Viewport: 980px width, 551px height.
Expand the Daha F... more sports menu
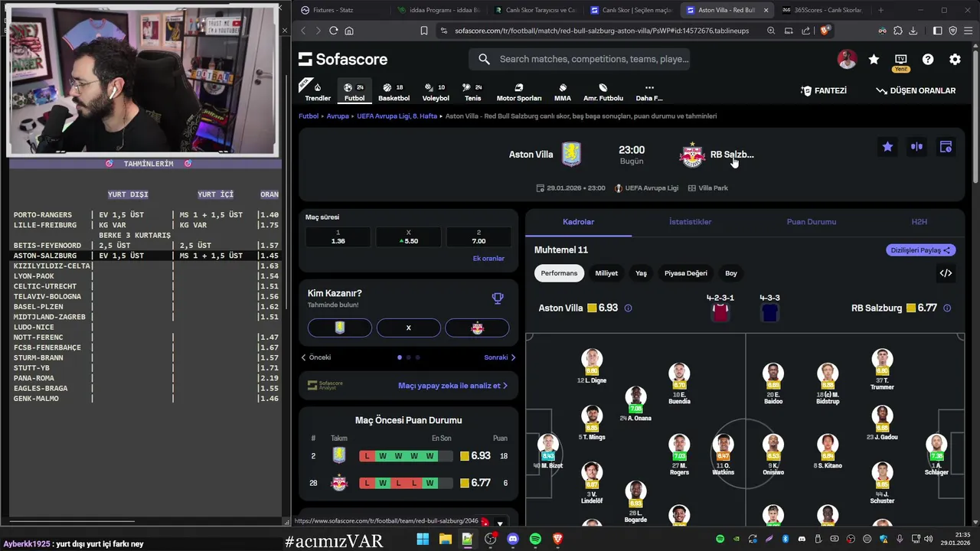[649, 92]
